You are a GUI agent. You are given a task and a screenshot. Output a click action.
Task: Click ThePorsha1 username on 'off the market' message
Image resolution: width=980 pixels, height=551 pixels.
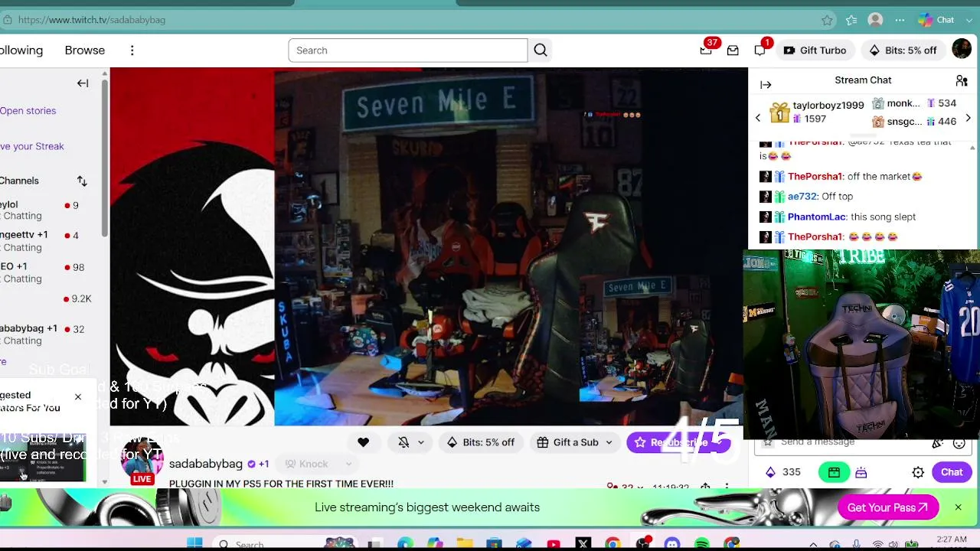pyautogui.click(x=815, y=177)
